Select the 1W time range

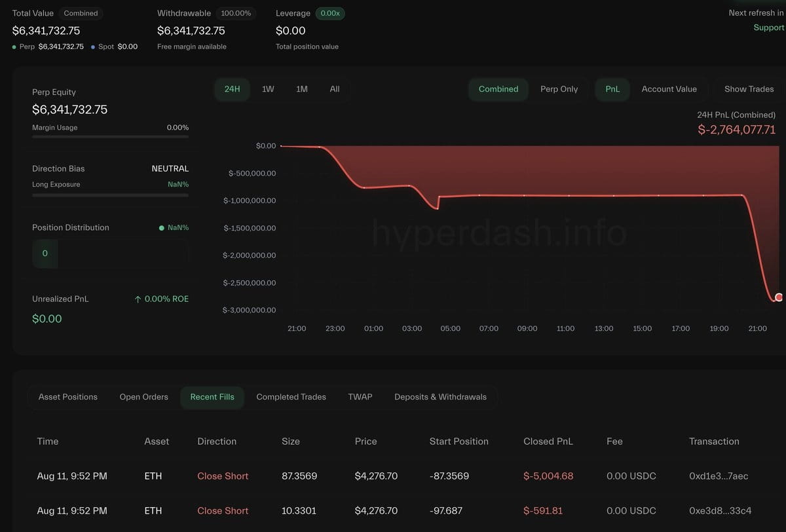coord(268,89)
